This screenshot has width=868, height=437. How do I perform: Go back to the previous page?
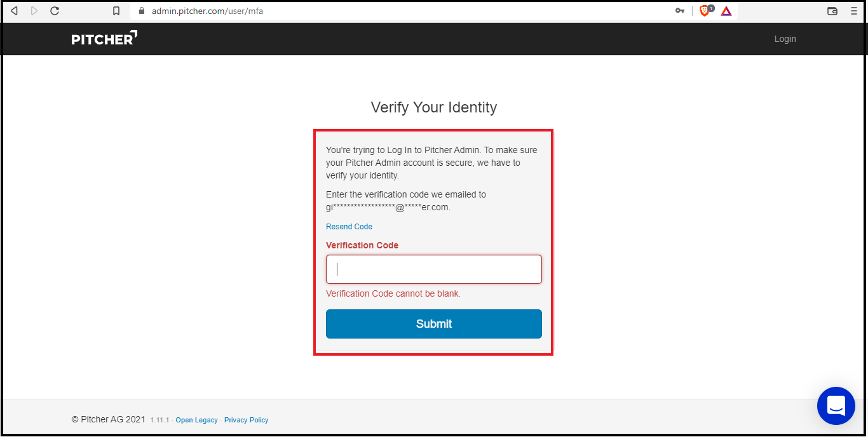coord(14,11)
